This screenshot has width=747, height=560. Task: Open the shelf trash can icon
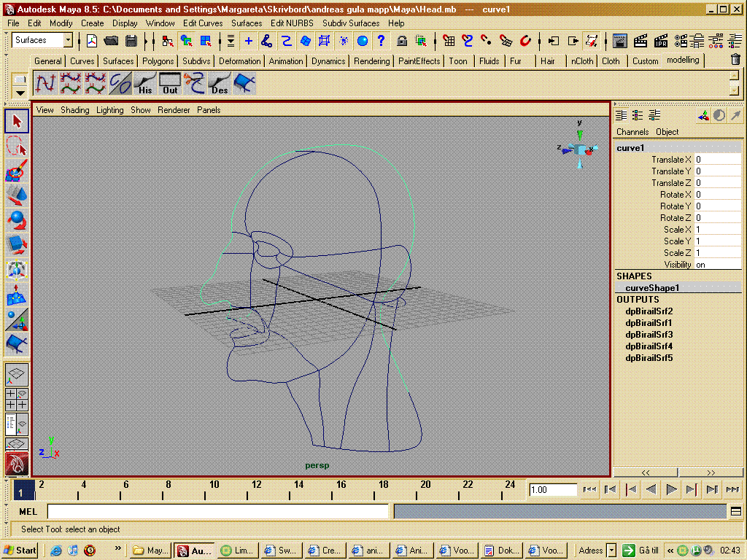click(x=735, y=61)
